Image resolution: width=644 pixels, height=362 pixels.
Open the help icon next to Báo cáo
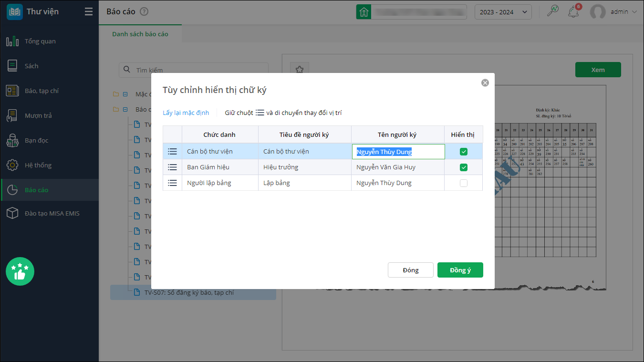[x=145, y=12]
